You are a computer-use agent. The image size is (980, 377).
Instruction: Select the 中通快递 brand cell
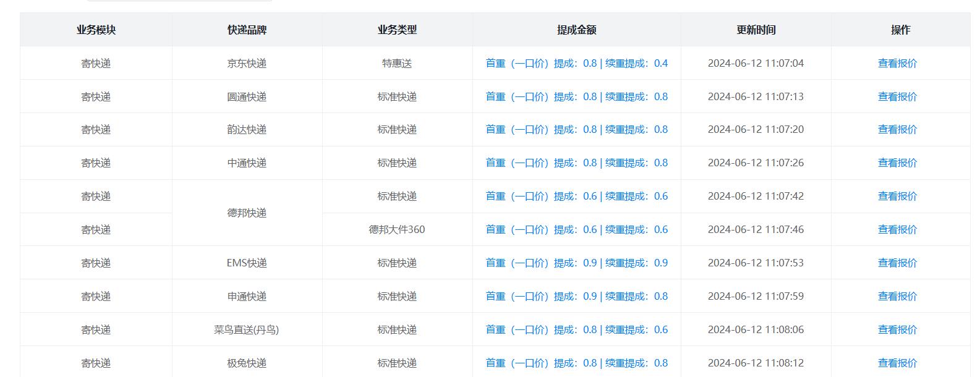click(247, 163)
